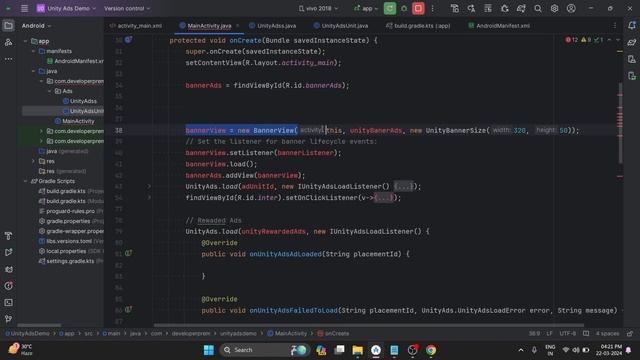Open the vivo 2018 device selector
The width and height of the screenshot is (640, 360).
click(318, 8)
